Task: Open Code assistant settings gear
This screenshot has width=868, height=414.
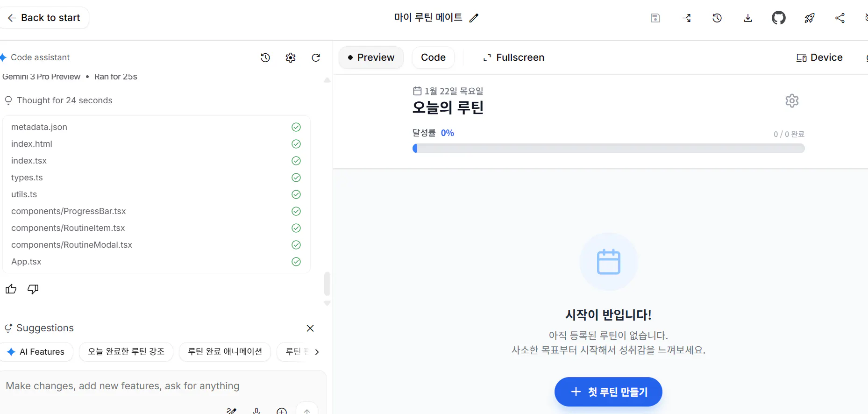Action: [x=291, y=57]
